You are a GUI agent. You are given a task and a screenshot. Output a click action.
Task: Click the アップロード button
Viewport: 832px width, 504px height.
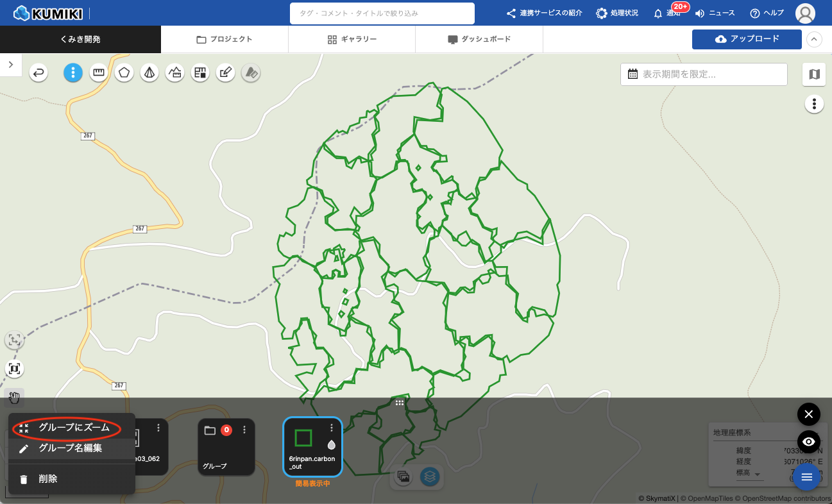click(x=747, y=39)
